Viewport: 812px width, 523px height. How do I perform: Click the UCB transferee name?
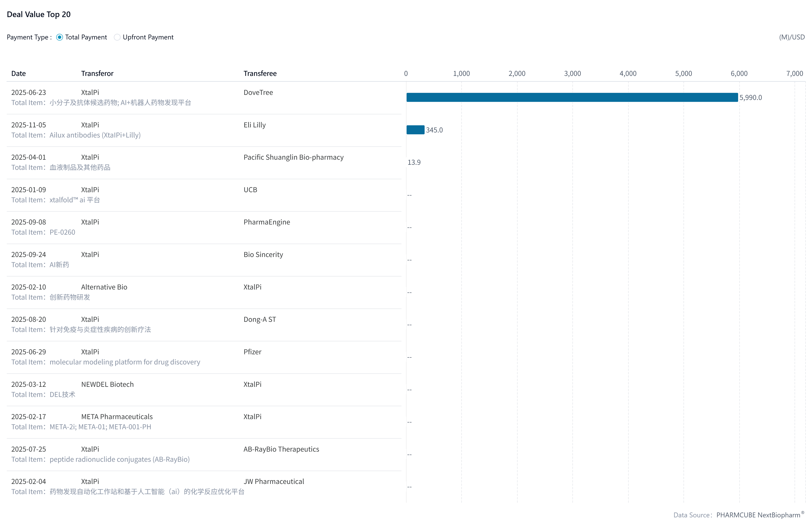(x=250, y=190)
